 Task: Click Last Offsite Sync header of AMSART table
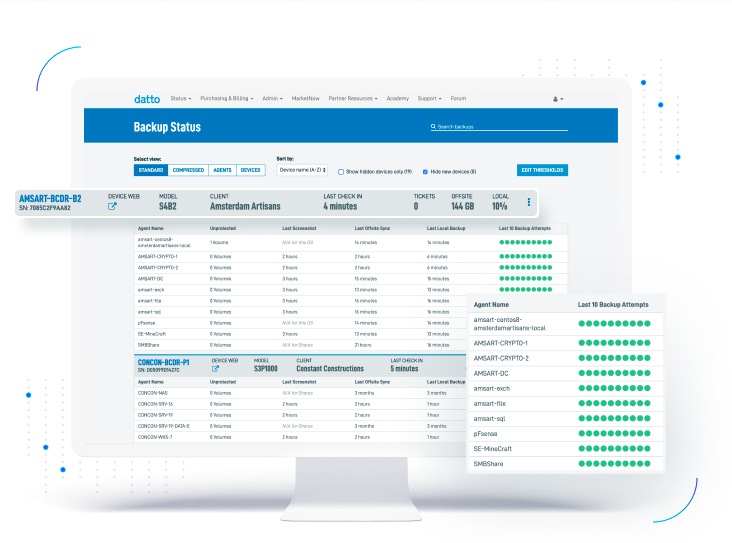point(372,228)
